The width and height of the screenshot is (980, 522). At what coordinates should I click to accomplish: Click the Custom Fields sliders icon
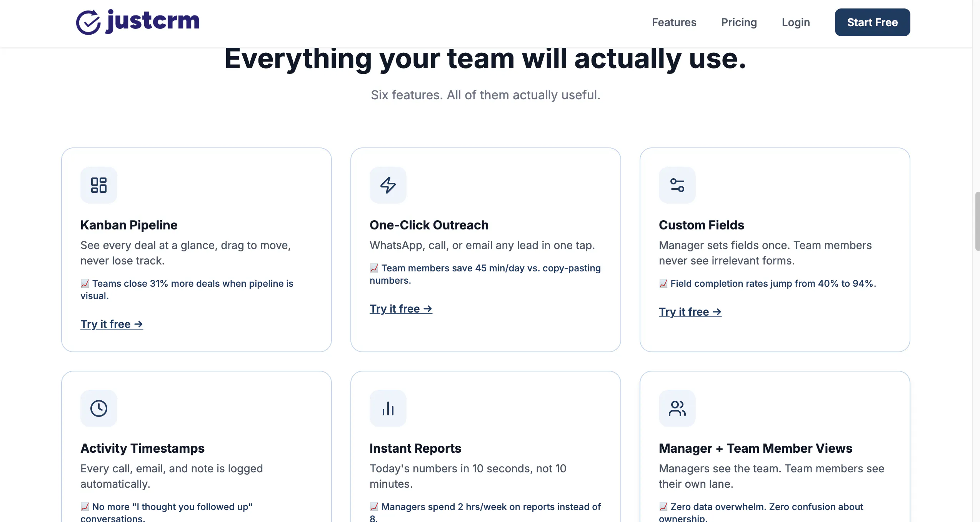(677, 185)
